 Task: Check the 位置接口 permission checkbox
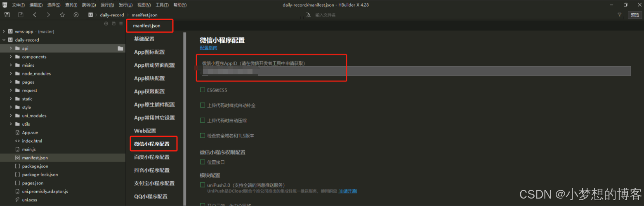point(203,162)
